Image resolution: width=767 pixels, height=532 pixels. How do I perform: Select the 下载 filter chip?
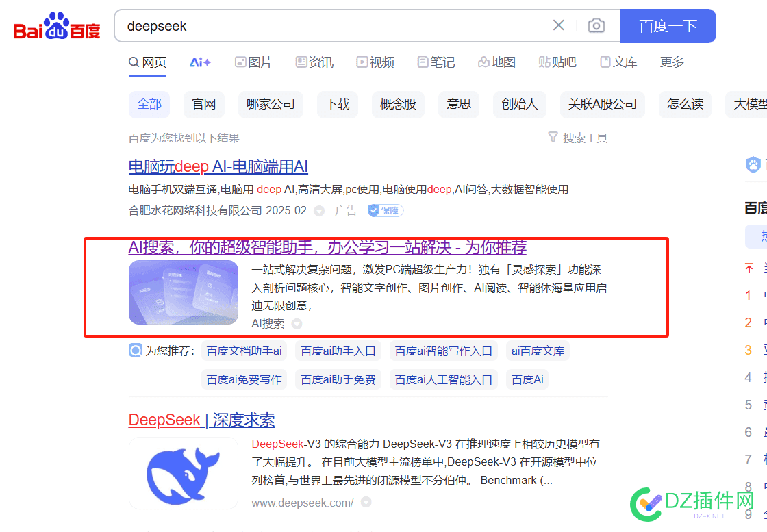click(338, 104)
